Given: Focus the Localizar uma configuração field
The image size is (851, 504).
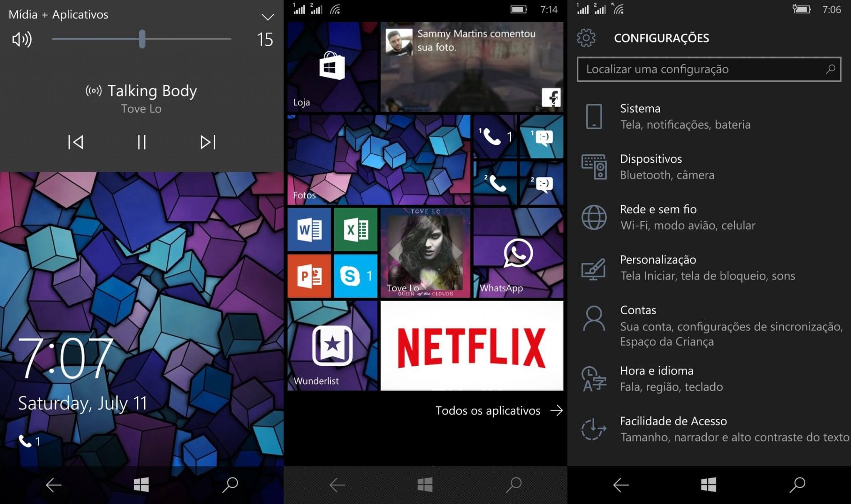Looking at the screenshot, I should point(709,69).
